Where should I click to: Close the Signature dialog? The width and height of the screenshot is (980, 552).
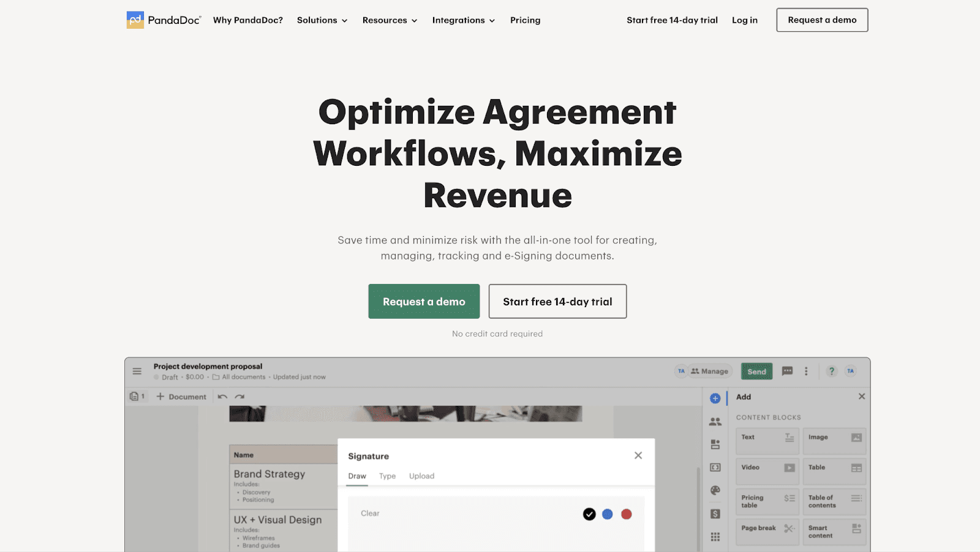click(x=638, y=455)
